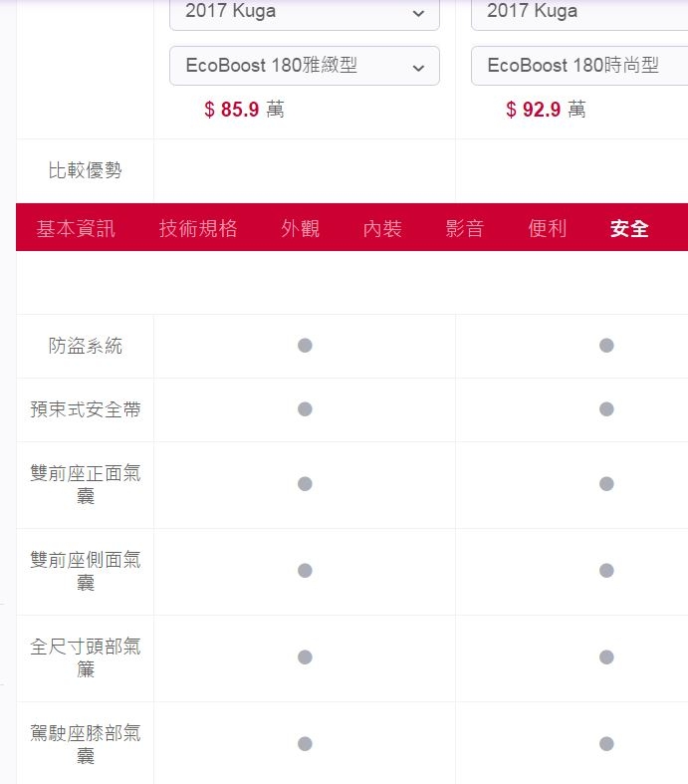Click the 全尺寸頭部氣簾 dot for 時尚型
This screenshot has width=688, height=784.
(606, 657)
